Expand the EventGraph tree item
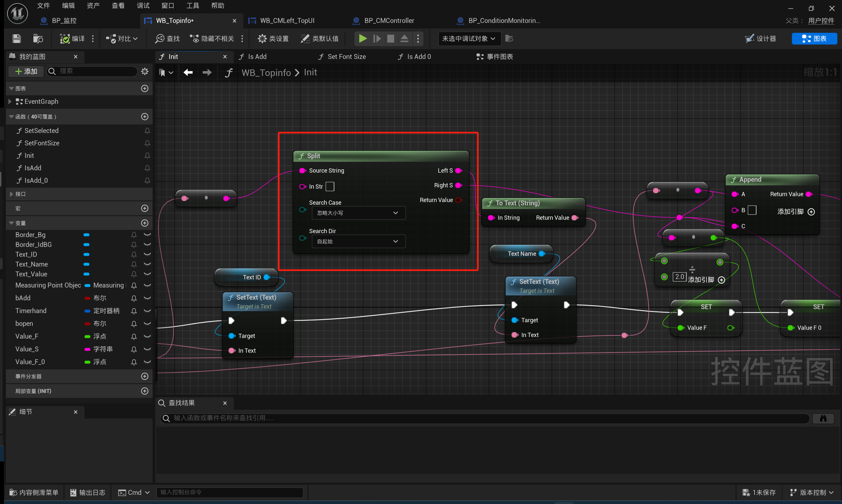The width and height of the screenshot is (842, 504). tap(10, 102)
